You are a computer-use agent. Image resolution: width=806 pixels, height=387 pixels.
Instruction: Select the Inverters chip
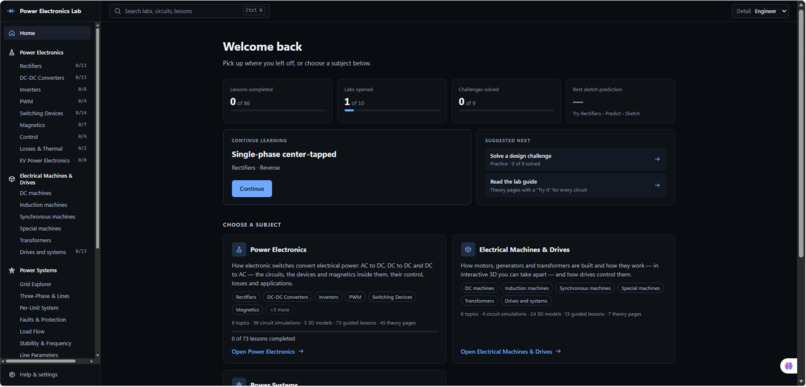328,297
